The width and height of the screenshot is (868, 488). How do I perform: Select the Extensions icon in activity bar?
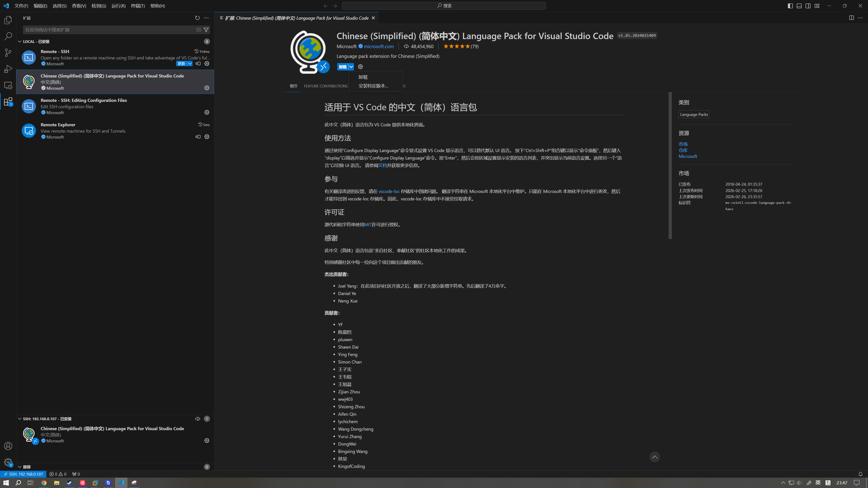[8, 101]
